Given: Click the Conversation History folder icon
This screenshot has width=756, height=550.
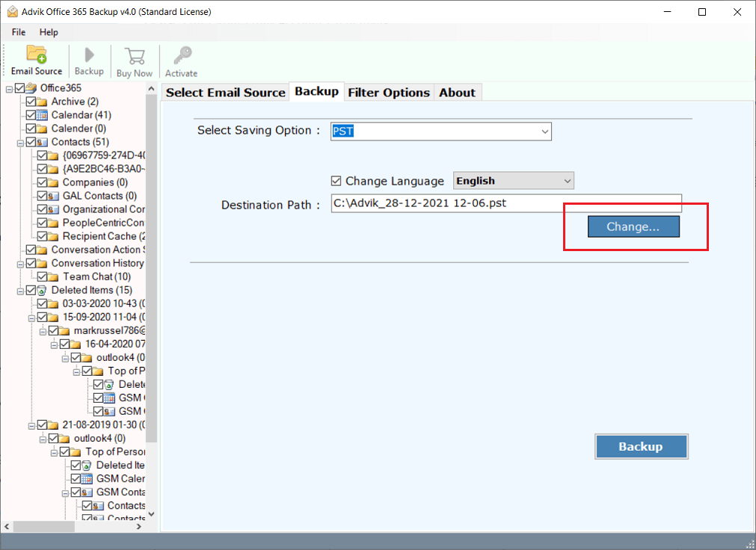Looking at the screenshot, I should (x=42, y=263).
